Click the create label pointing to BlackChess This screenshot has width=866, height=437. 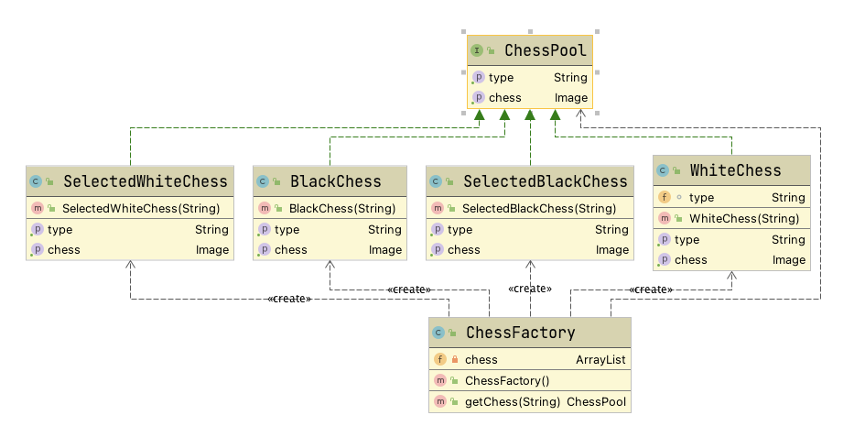click(409, 289)
